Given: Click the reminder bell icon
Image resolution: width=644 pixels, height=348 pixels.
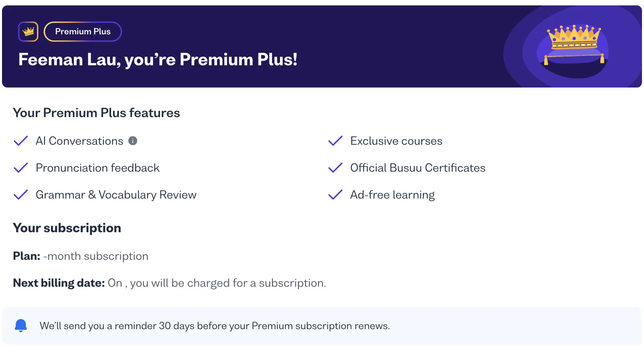Looking at the screenshot, I should pos(21,325).
